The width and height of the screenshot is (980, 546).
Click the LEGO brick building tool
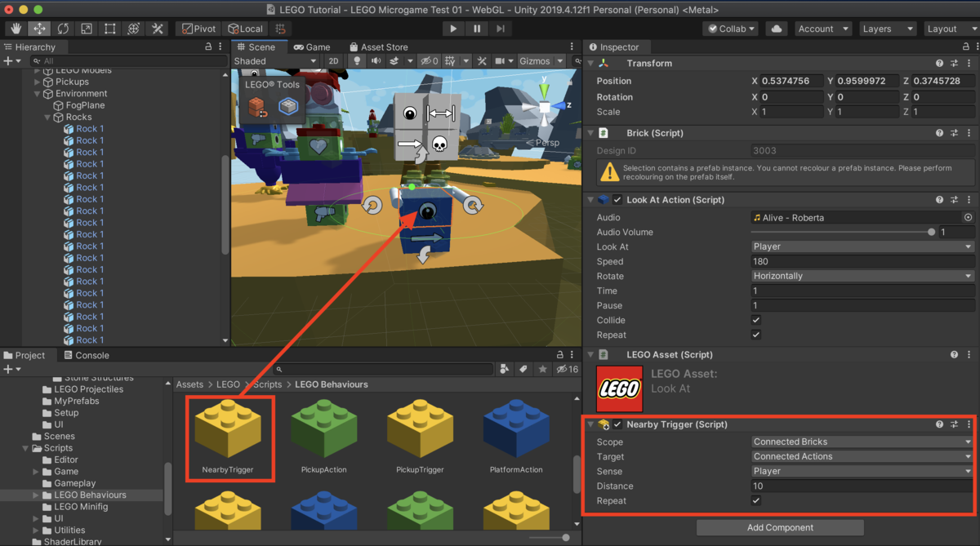(x=257, y=107)
